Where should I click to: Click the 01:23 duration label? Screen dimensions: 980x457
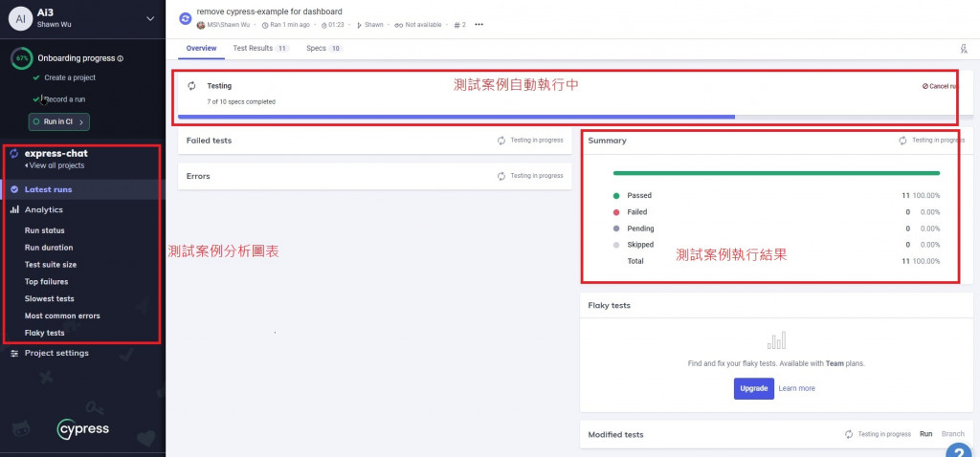(336, 25)
